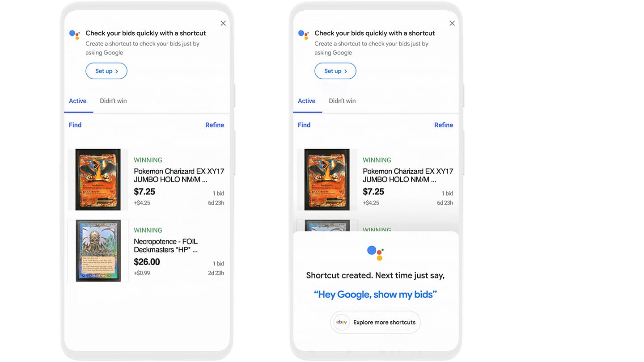Click the Google Assistant logo on left phone
Viewport: 644px width, 362px height.
tap(75, 34)
